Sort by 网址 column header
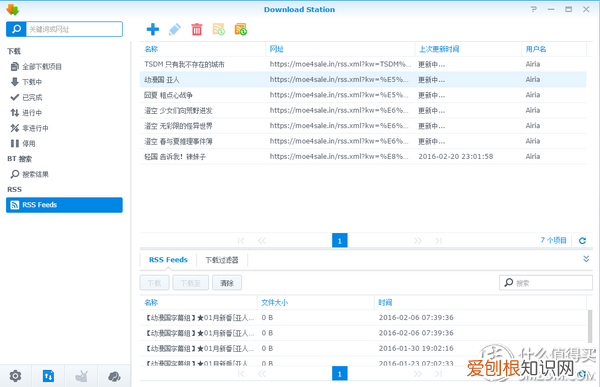Viewport: 600px width, 387px height. (x=340, y=49)
